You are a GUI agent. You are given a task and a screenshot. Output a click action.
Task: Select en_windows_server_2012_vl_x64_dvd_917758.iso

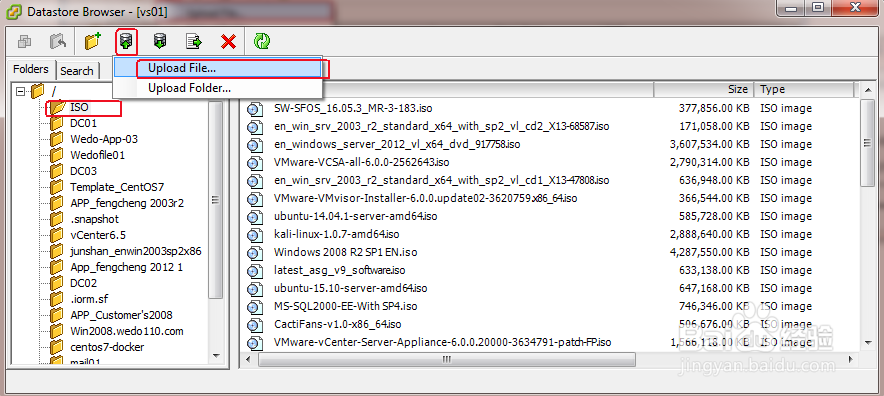(397, 144)
